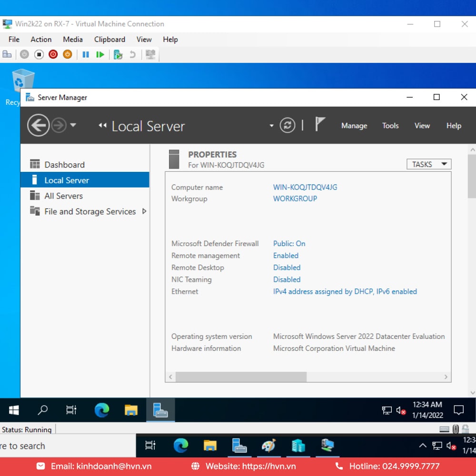Open File Explorer on guest taskbar

click(131, 410)
